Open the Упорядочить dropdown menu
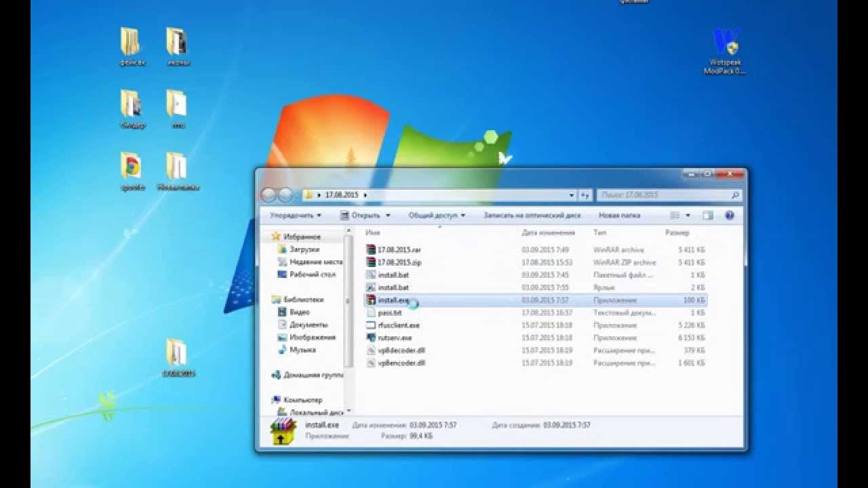 point(295,216)
